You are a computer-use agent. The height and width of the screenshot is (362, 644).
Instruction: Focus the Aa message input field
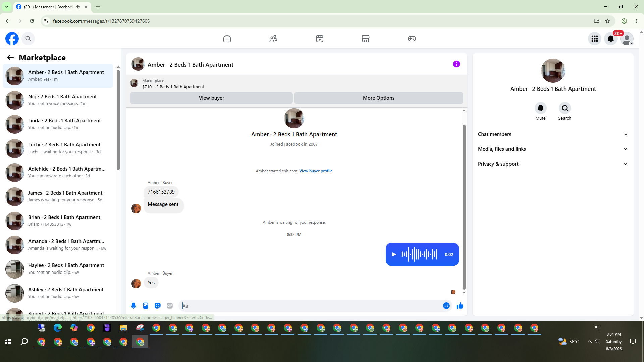coord(310,306)
